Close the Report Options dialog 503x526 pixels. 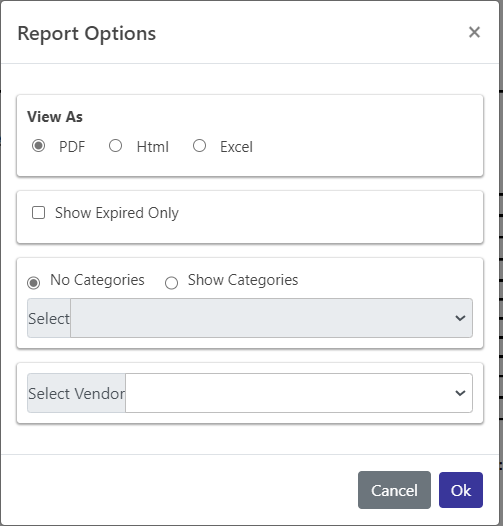(474, 33)
